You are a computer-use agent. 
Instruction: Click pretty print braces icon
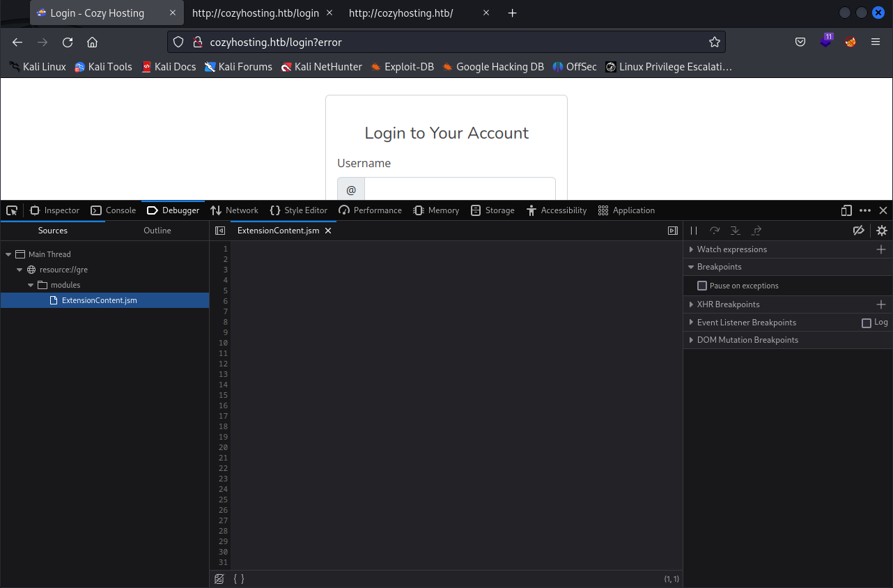point(239,579)
